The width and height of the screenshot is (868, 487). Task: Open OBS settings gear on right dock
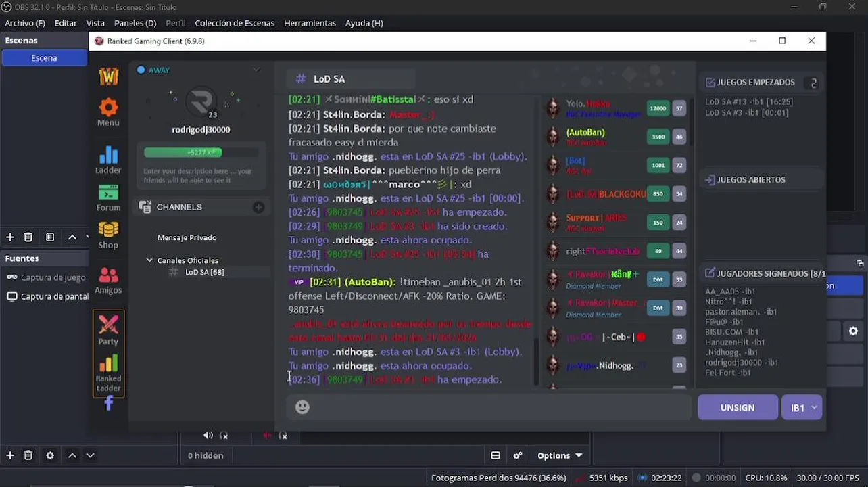point(853,331)
